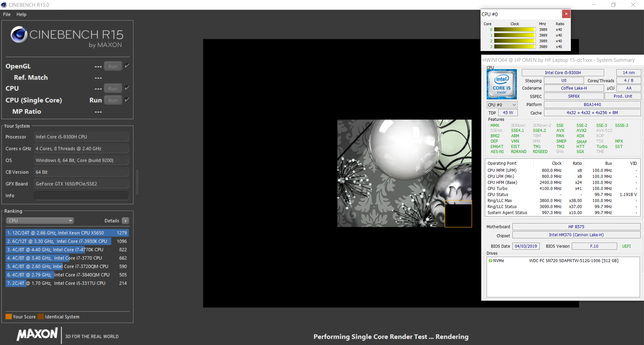Click the Intel HM370 chipset field

[576, 235]
